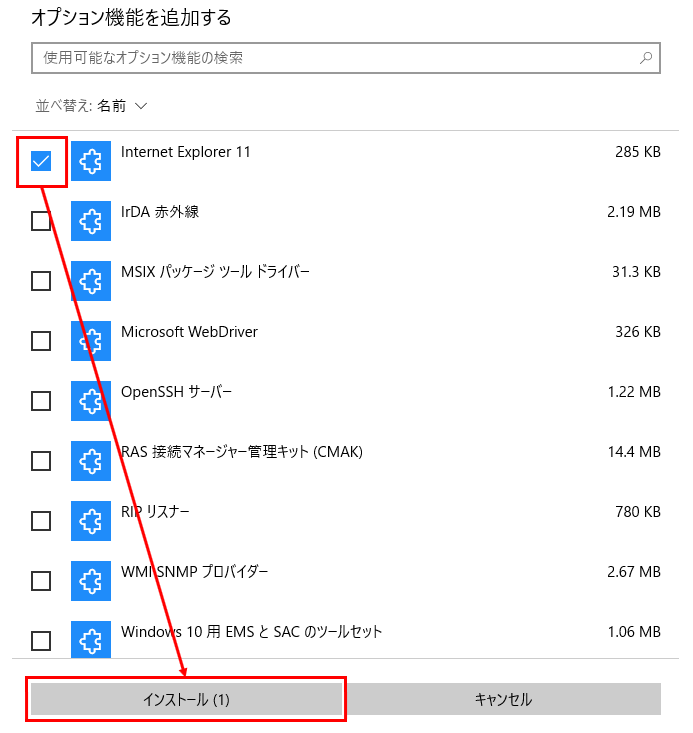Screen dimensions: 693x733
Task: Click the Windows 10 用 EMS と SAC のツールセット label
Action: tap(252, 632)
